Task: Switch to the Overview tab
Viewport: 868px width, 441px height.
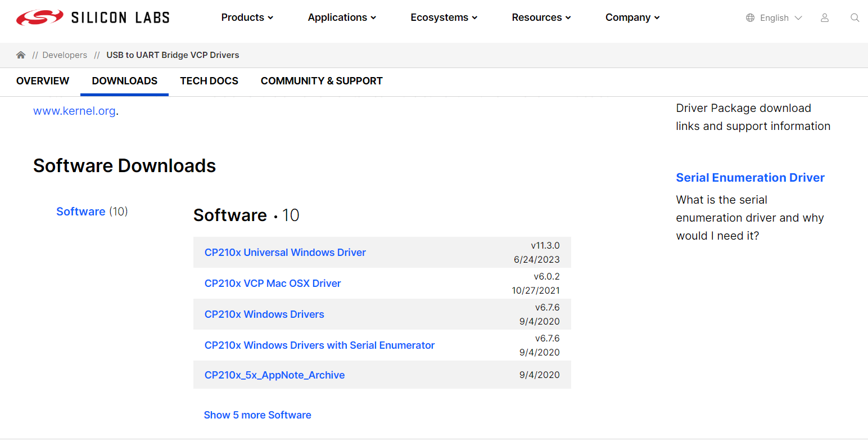Action: [x=43, y=81]
